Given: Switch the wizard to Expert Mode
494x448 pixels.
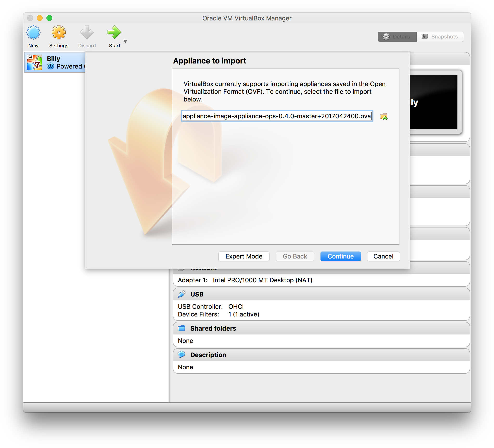Looking at the screenshot, I should tap(244, 256).
